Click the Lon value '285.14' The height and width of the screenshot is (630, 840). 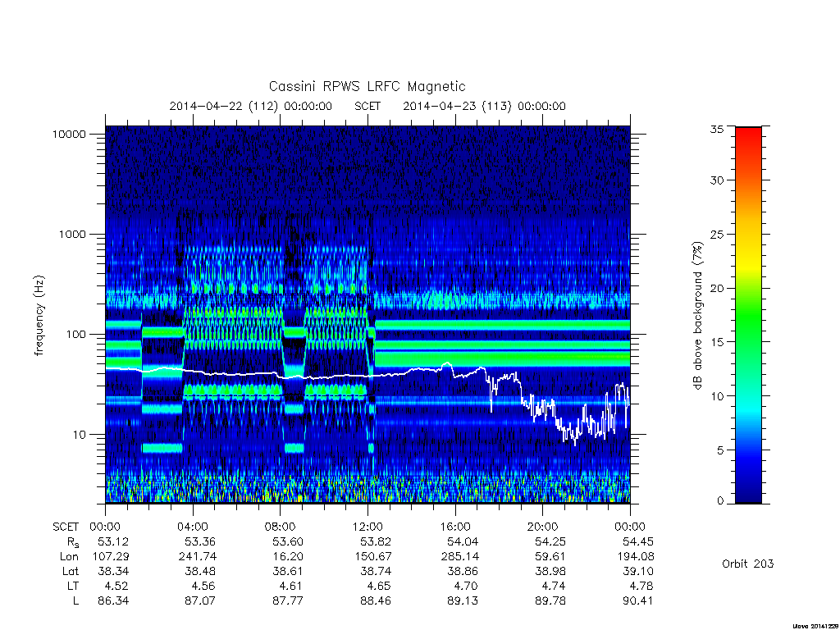click(460, 557)
